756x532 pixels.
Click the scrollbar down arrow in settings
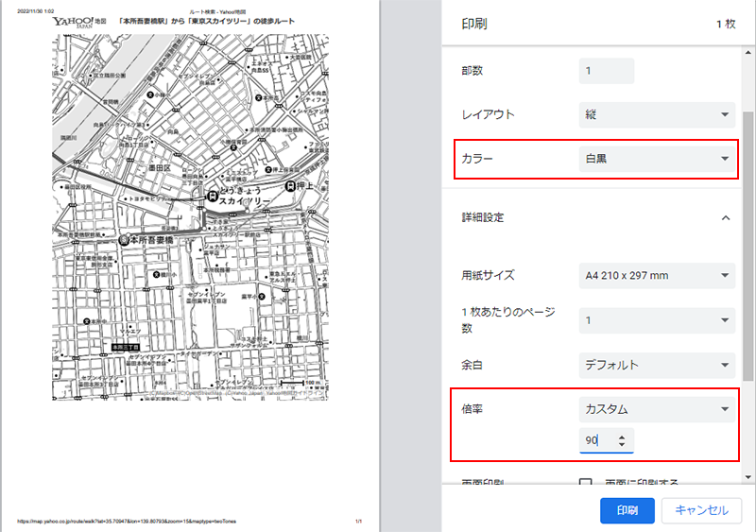[x=748, y=479]
